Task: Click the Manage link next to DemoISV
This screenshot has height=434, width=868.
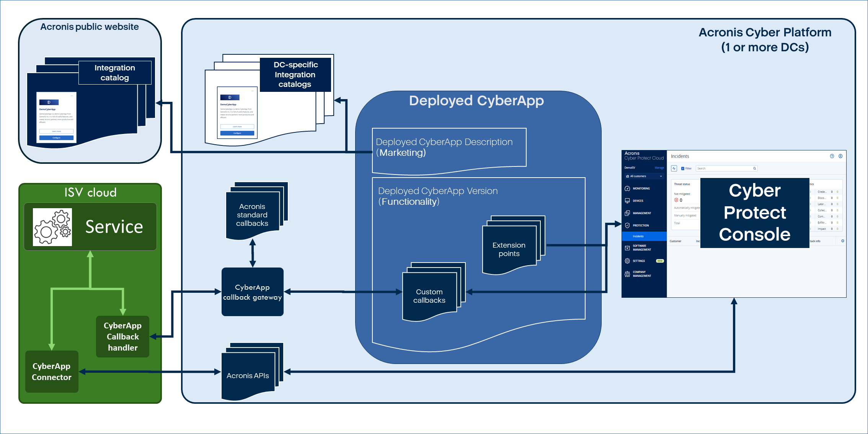Action: point(659,168)
